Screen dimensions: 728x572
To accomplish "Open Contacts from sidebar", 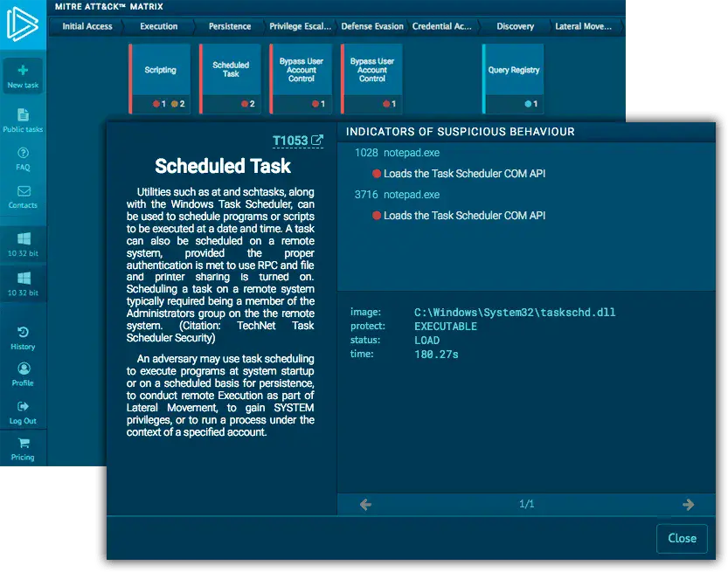I will [x=23, y=197].
